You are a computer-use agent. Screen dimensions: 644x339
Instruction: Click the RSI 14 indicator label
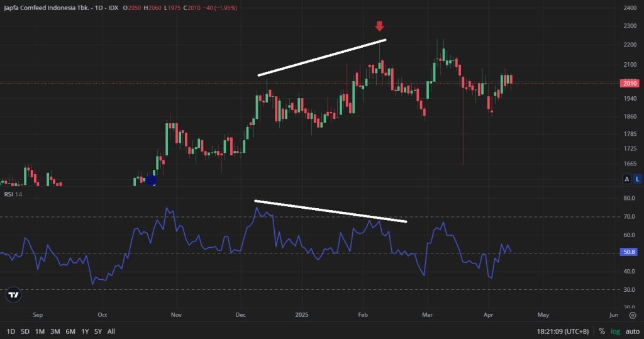pos(13,194)
